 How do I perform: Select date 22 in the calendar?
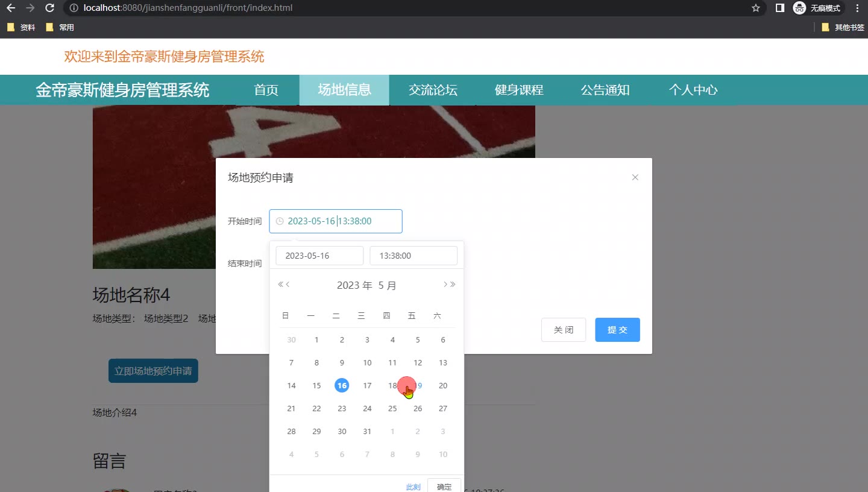tap(316, 409)
